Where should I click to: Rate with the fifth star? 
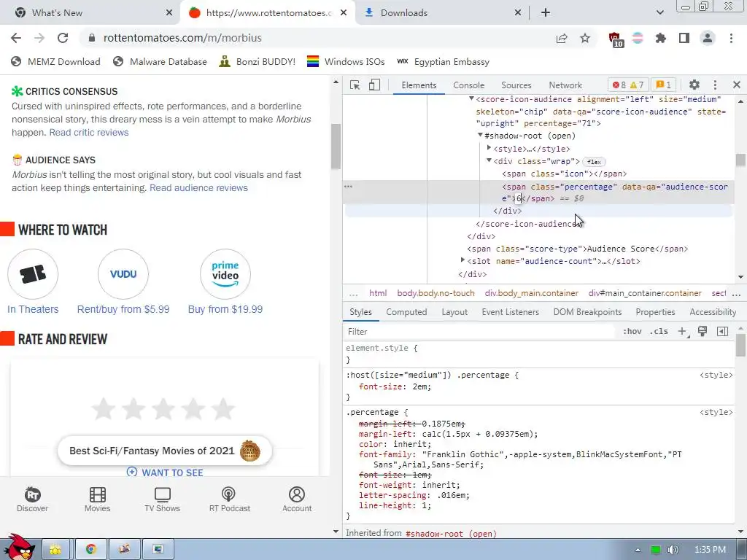[223, 408]
